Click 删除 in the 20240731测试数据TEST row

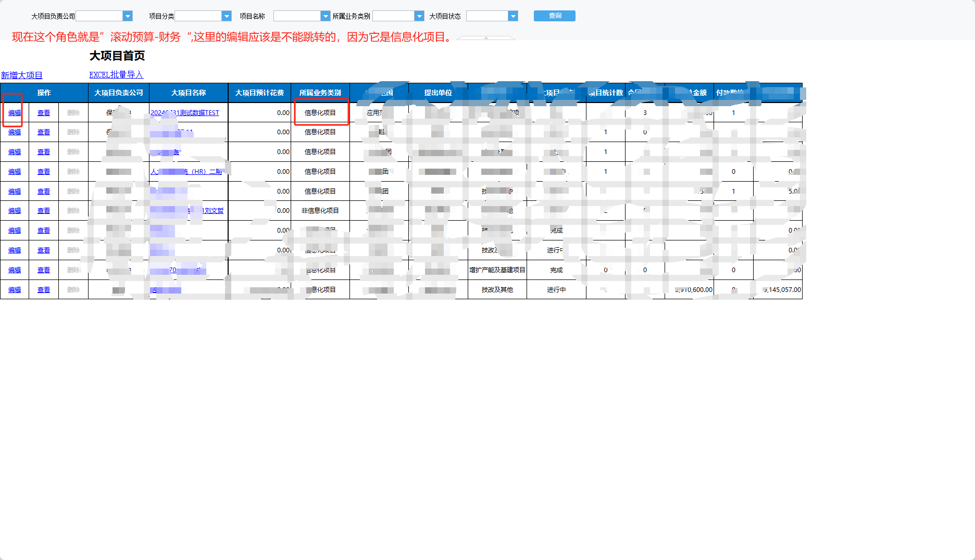pyautogui.click(x=73, y=113)
